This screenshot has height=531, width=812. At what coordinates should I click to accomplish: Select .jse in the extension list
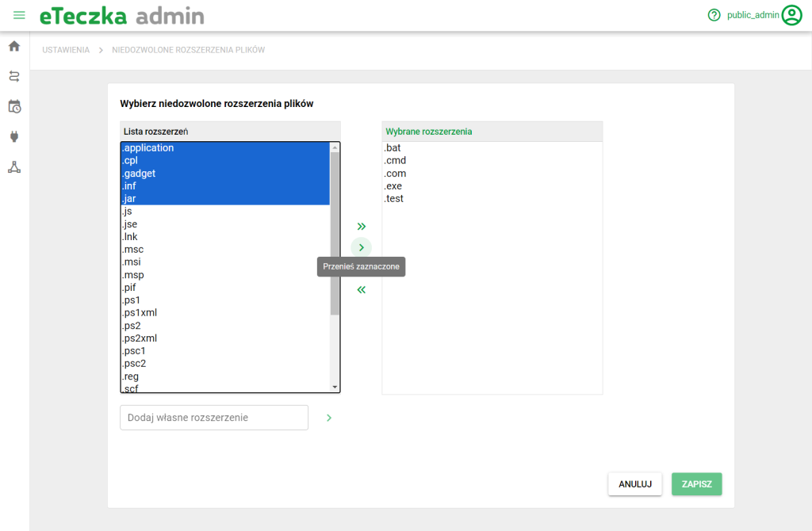[225, 224]
